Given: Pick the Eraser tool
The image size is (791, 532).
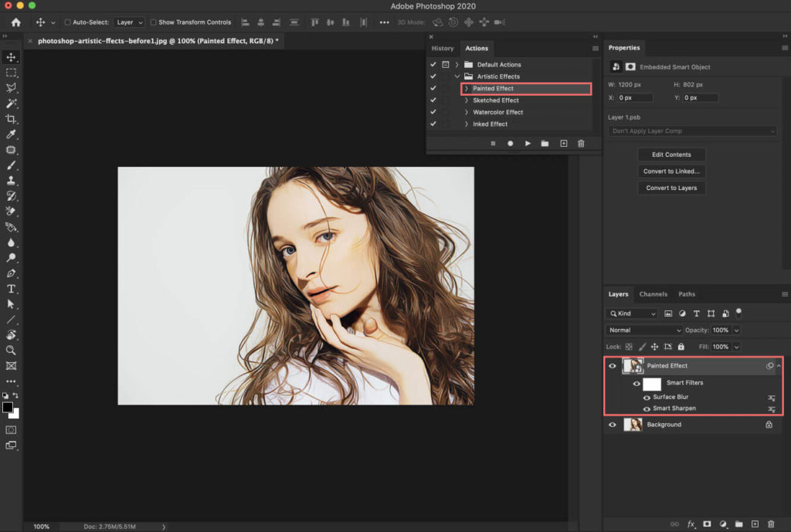Looking at the screenshot, I should click(11, 212).
